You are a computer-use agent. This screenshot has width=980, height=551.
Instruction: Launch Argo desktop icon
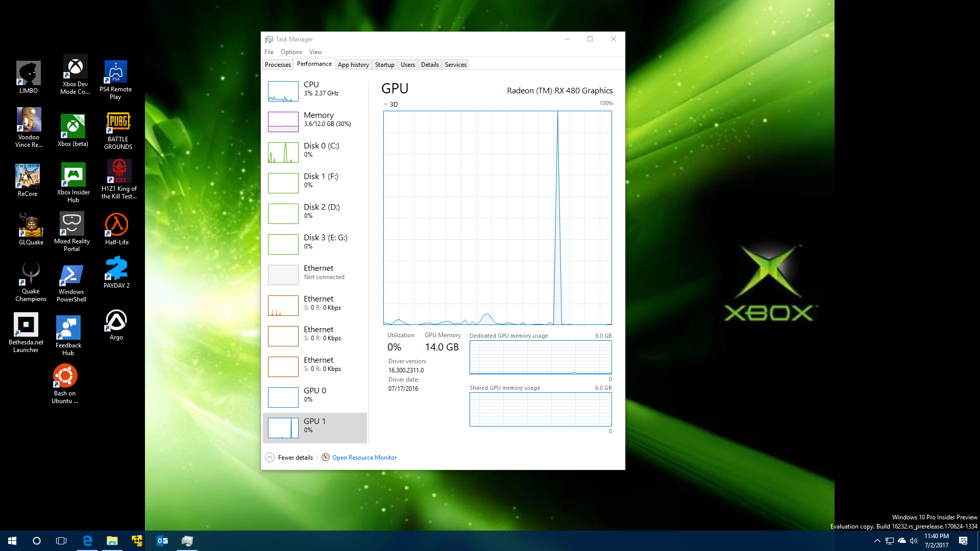pyautogui.click(x=116, y=324)
